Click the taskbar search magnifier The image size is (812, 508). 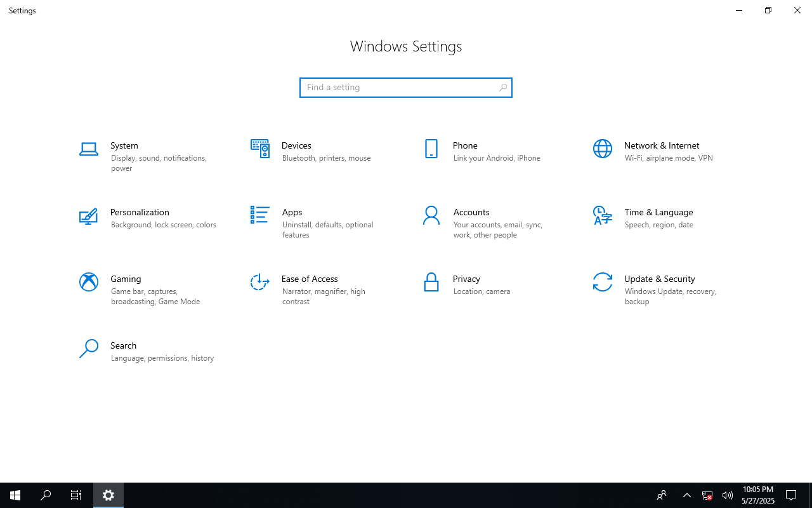tap(46, 495)
